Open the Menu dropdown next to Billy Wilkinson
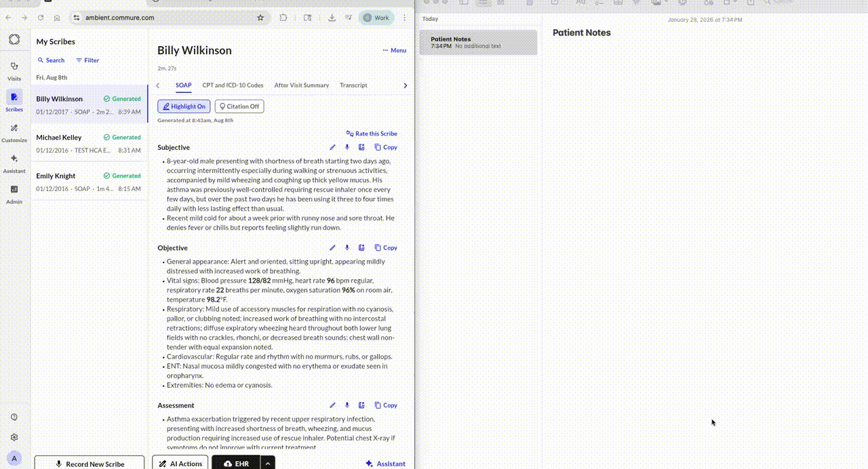Viewport: 868px width, 469px height. click(393, 49)
